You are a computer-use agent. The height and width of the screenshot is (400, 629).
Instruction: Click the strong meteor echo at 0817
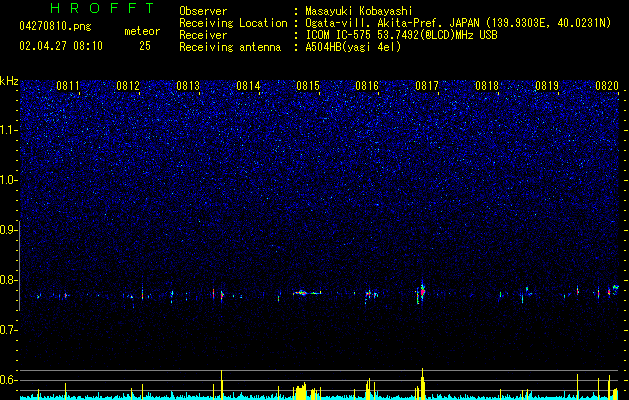pos(422,291)
